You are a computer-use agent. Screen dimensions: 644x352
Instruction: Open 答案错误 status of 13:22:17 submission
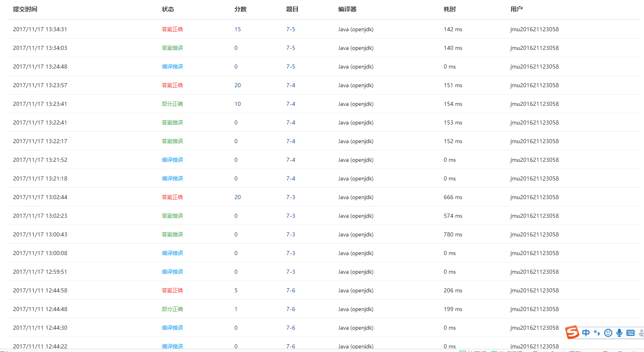point(172,141)
